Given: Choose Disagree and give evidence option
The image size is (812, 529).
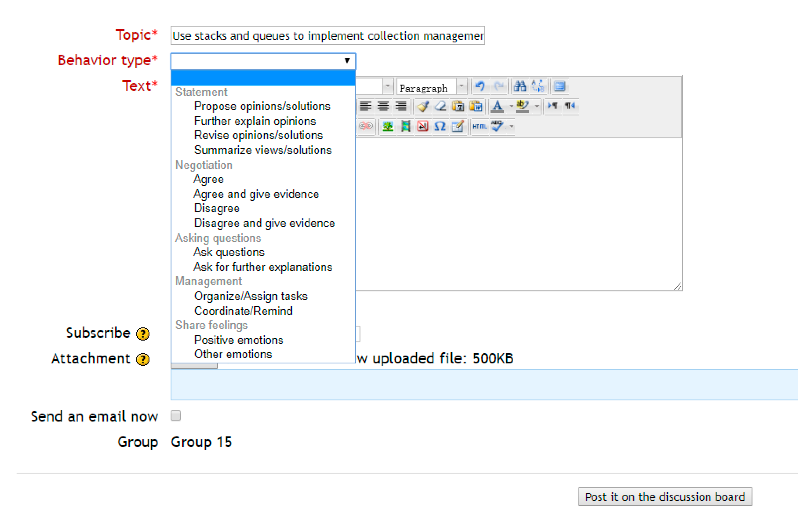Looking at the screenshot, I should click(264, 223).
